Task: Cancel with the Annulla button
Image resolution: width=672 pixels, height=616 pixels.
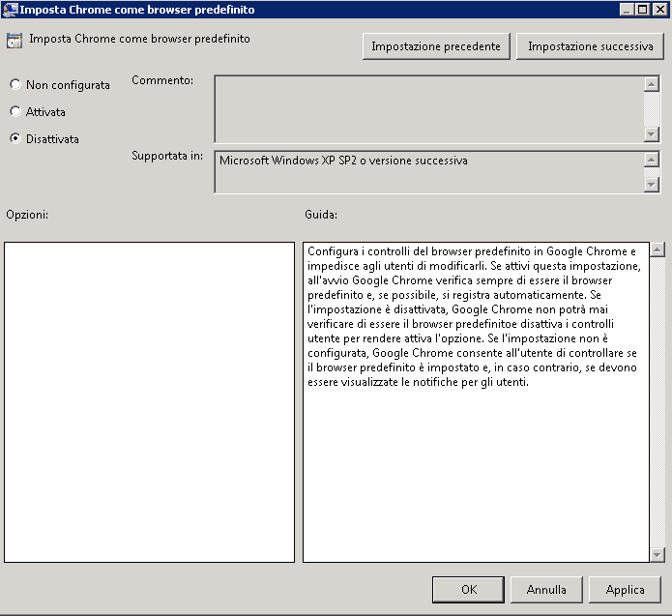Action: [x=546, y=590]
